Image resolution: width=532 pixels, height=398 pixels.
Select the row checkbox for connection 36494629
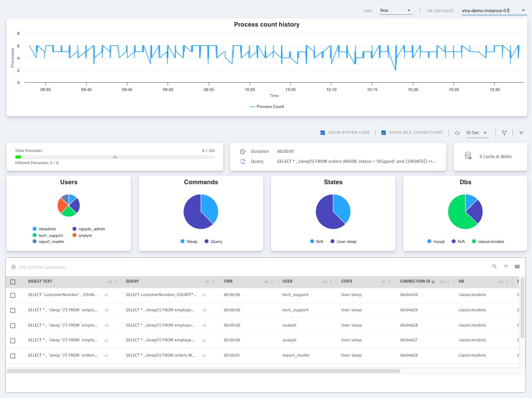[13, 310]
